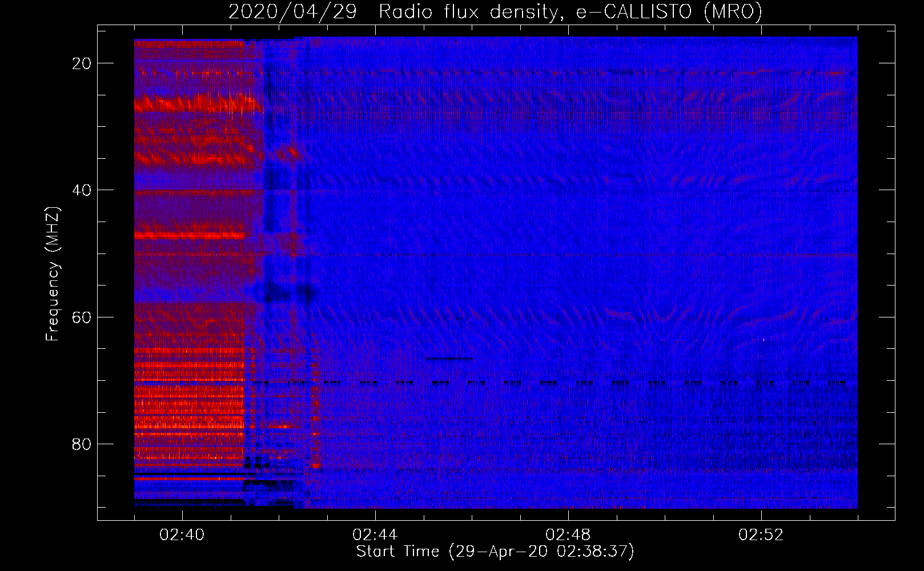Image resolution: width=924 pixels, height=571 pixels.
Task: Click the frequency tick label "60"
Action: (82, 317)
